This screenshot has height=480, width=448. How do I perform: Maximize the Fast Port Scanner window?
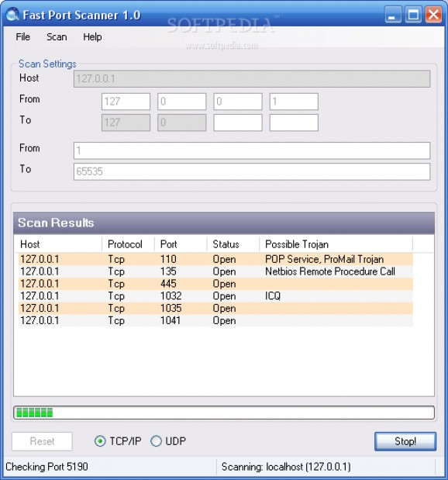(413, 15)
